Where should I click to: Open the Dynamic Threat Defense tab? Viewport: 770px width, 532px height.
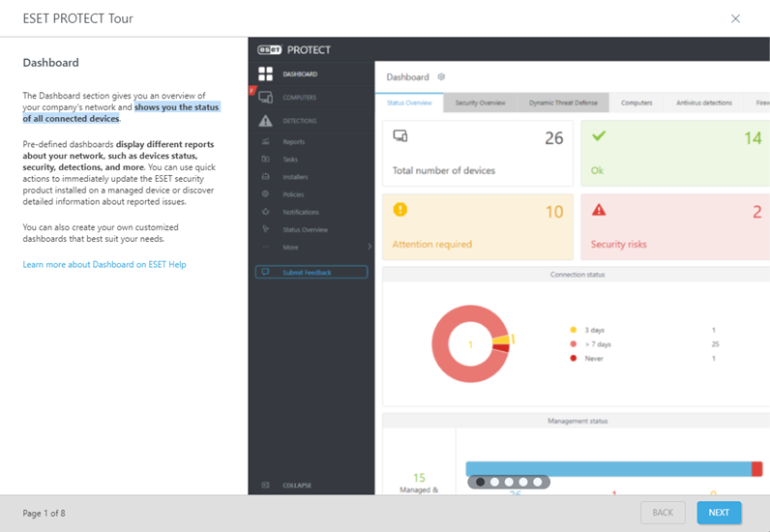pos(563,103)
